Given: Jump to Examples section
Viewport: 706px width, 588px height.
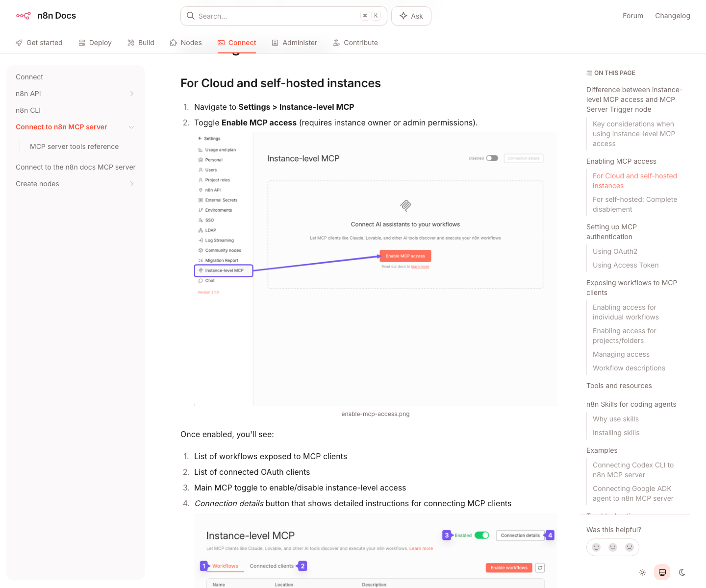Looking at the screenshot, I should [x=602, y=450].
